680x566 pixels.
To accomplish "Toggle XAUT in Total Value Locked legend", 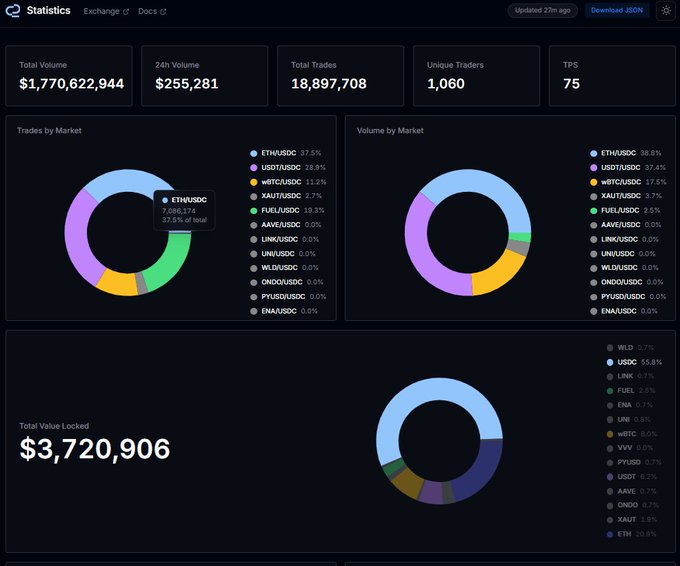I will (631, 520).
